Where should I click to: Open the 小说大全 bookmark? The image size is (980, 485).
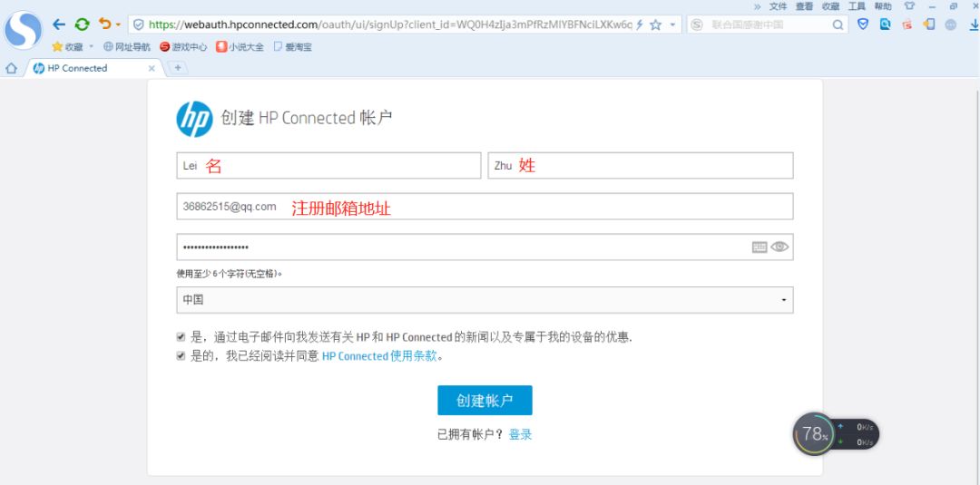[240, 47]
